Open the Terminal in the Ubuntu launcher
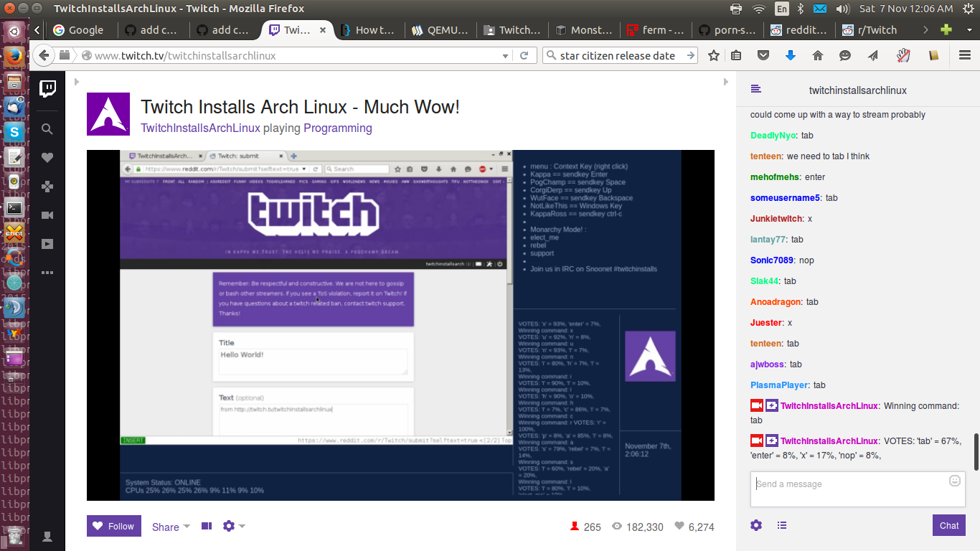 coord(14,208)
